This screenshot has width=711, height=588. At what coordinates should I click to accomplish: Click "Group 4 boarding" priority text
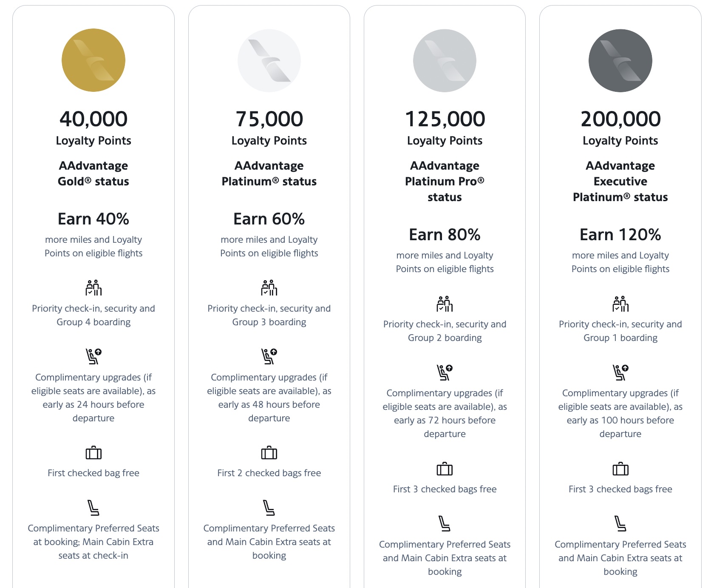(x=93, y=322)
